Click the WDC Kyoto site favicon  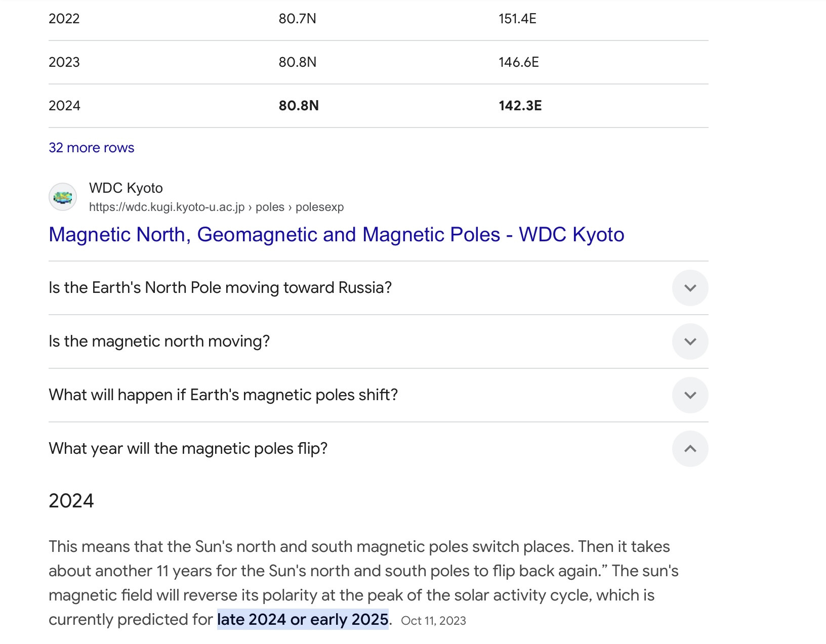tap(63, 197)
